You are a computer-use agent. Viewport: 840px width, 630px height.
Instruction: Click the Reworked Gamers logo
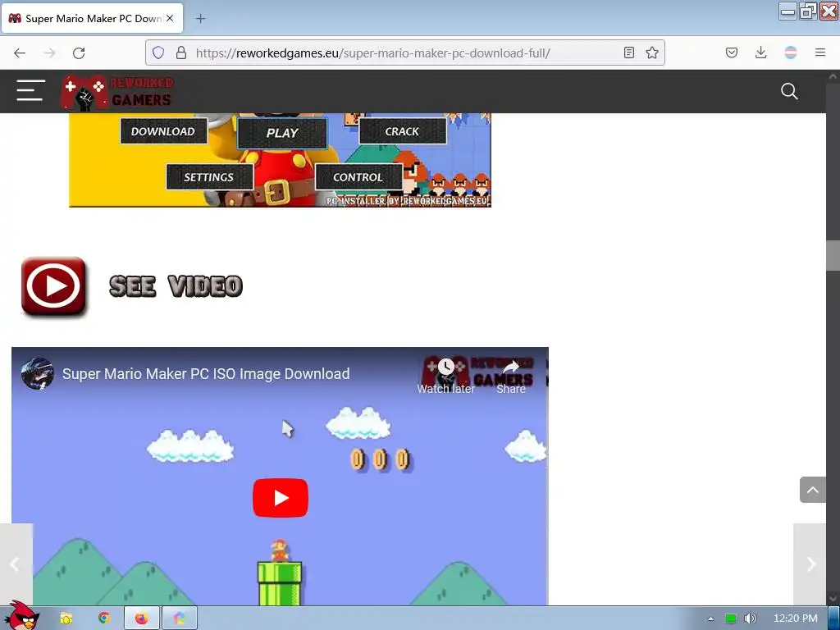[x=116, y=93]
